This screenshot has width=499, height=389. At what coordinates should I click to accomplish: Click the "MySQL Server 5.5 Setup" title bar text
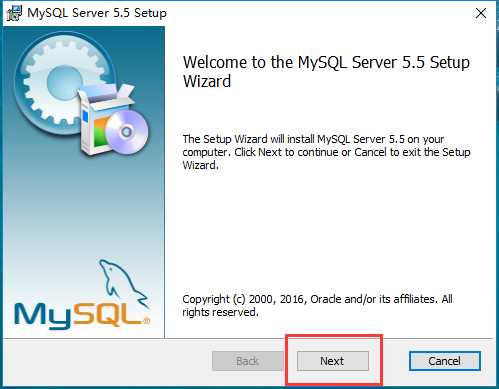point(97,13)
